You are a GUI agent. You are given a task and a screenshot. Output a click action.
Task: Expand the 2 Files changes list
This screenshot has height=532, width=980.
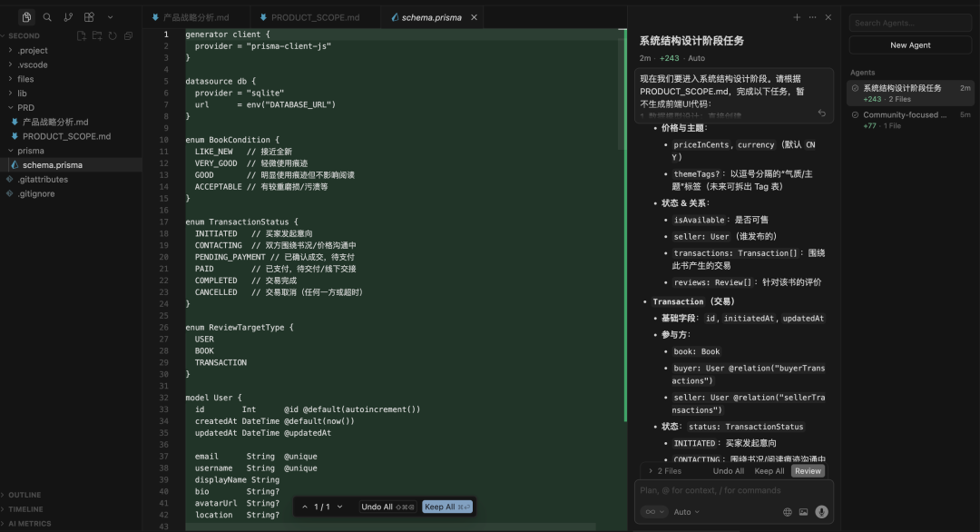664,471
